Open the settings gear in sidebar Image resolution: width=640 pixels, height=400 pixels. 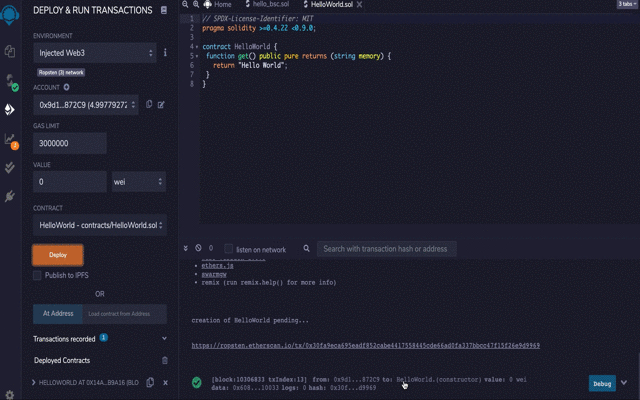click(x=11, y=391)
